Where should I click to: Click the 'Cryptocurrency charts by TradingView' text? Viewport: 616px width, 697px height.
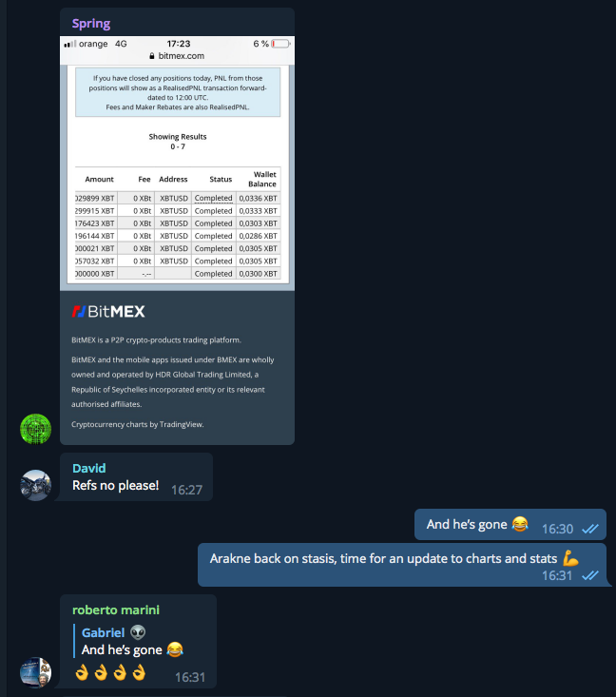pyautogui.click(x=138, y=424)
